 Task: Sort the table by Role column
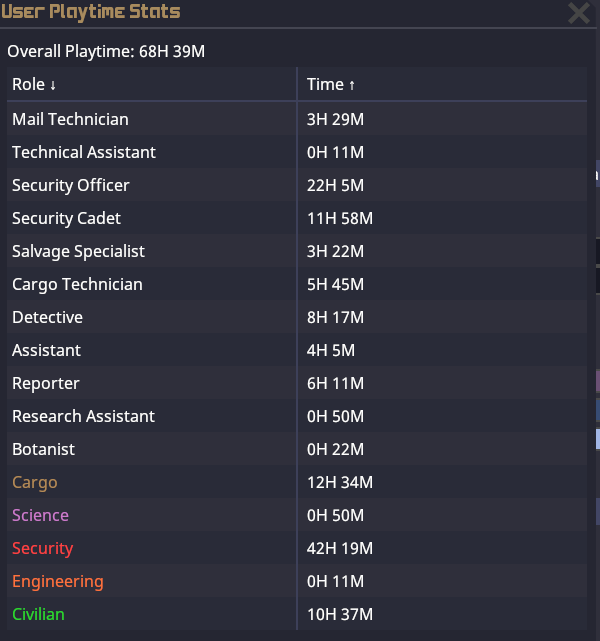pos(34,85)
